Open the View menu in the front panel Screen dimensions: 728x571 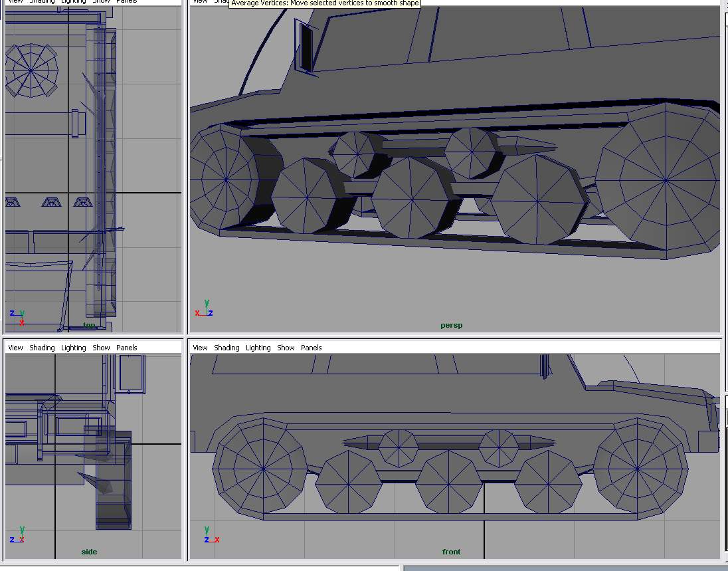tap(200, 348)
